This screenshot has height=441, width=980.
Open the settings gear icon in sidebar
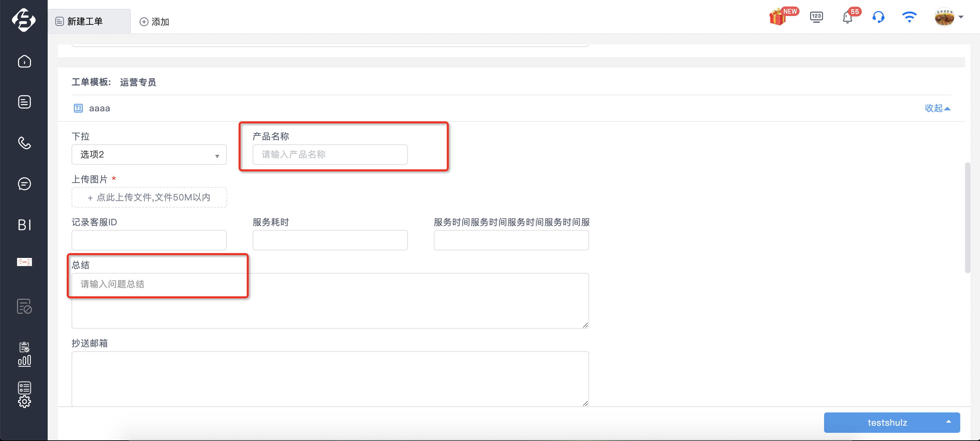(x=25, y=402)
